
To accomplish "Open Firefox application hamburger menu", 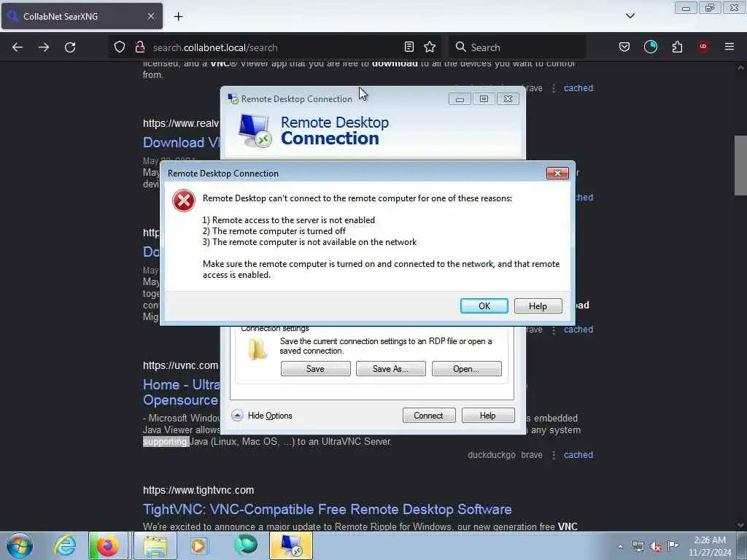I will (x=729, y=47).
